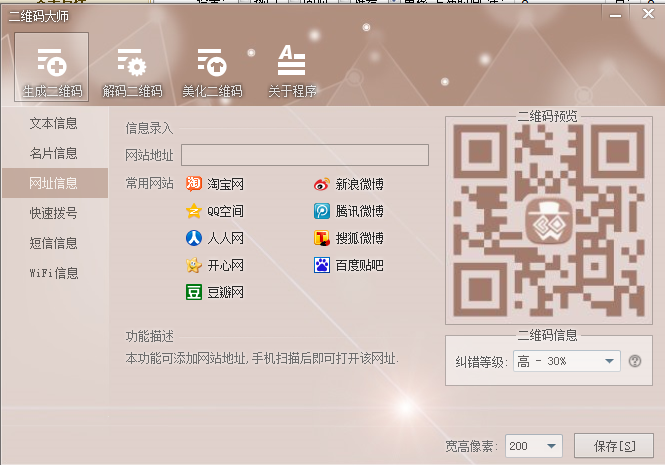Switch to the 名片信息 tab
The width and height of the screenshot is (665, 465).
point(54,153)
